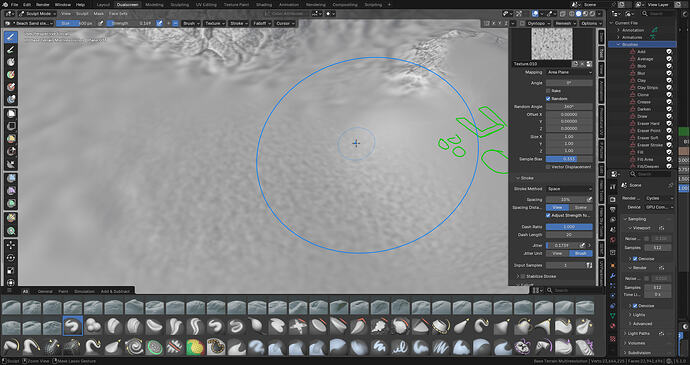The height and width of the screenshot is (365, 690).
Task: Toggle fake user icon for Crease brush
Action: click(x=669, y=102)
